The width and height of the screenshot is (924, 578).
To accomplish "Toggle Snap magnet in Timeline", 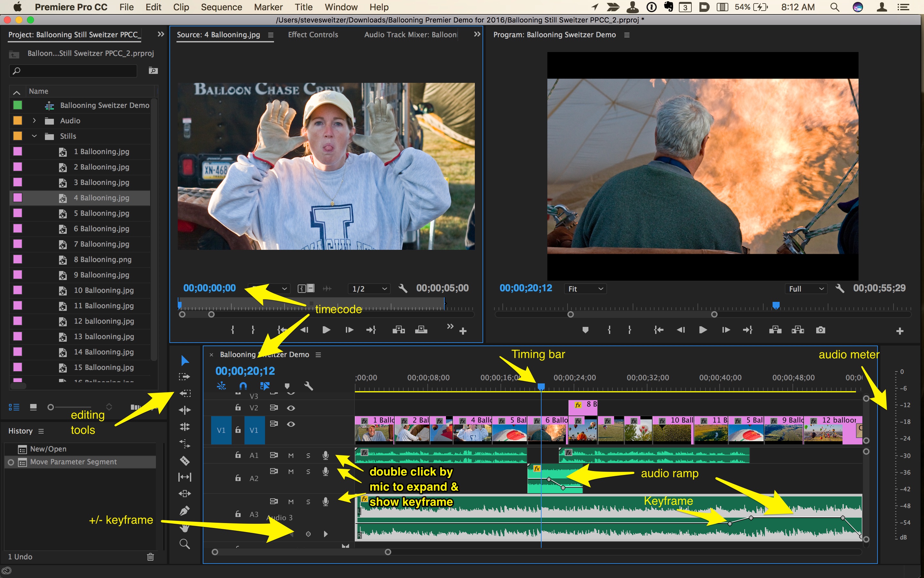I will [x=243, y=386].
